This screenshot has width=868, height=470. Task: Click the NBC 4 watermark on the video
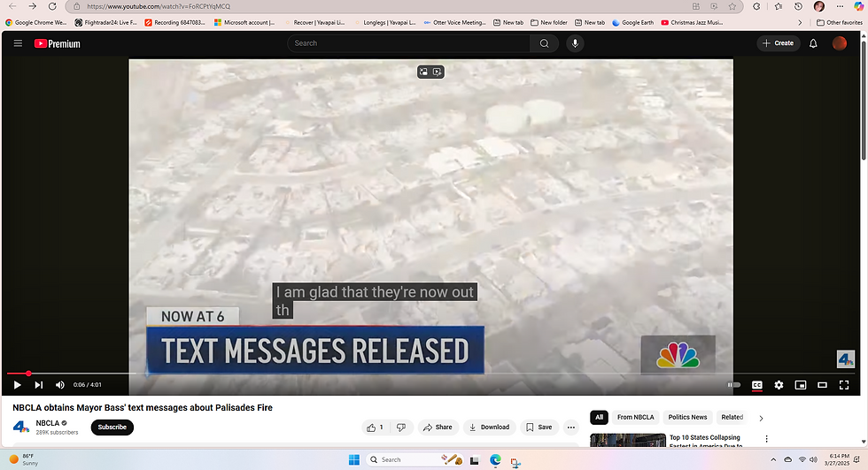845,359
